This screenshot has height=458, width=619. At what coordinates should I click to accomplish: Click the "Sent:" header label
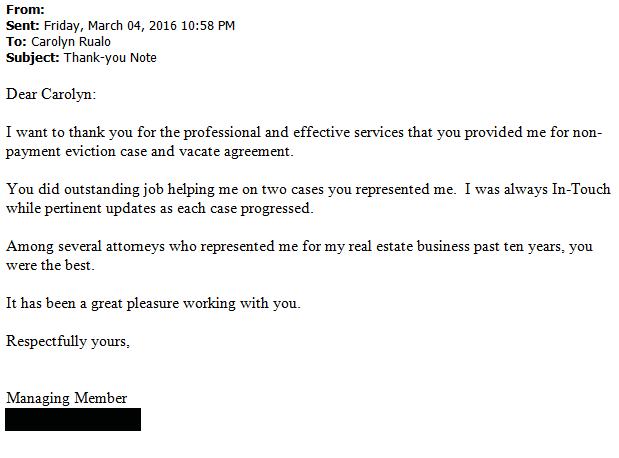coord(24,25)
